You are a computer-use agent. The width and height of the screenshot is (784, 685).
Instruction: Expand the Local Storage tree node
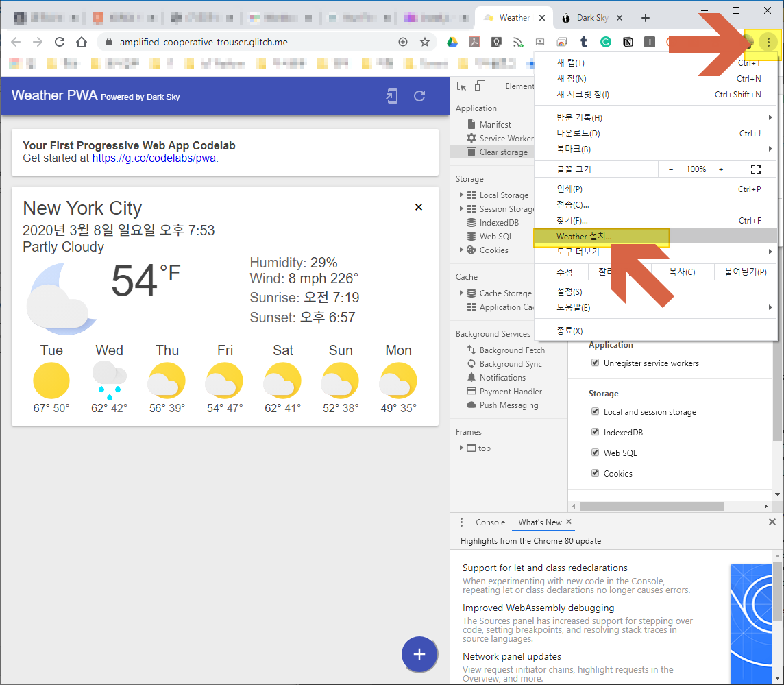pyautogui.click(x=461, y=195)
